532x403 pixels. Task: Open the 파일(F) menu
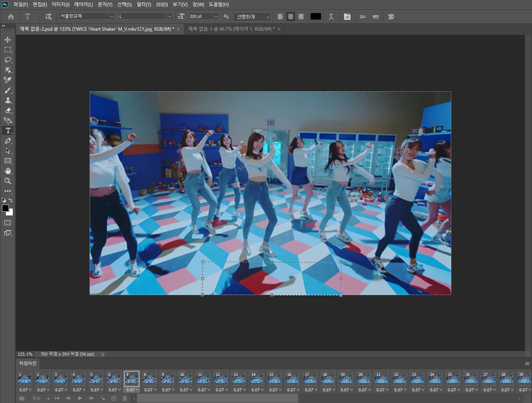(21, 5)
